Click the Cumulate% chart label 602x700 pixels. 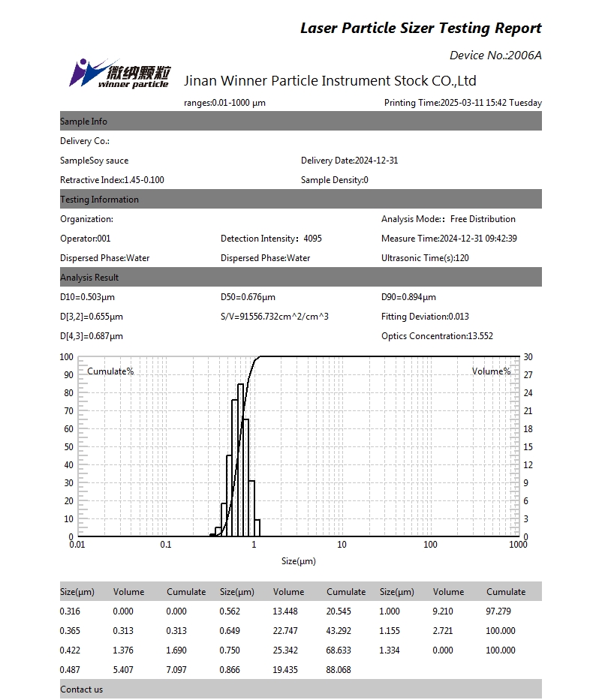[x=111, y=371]
